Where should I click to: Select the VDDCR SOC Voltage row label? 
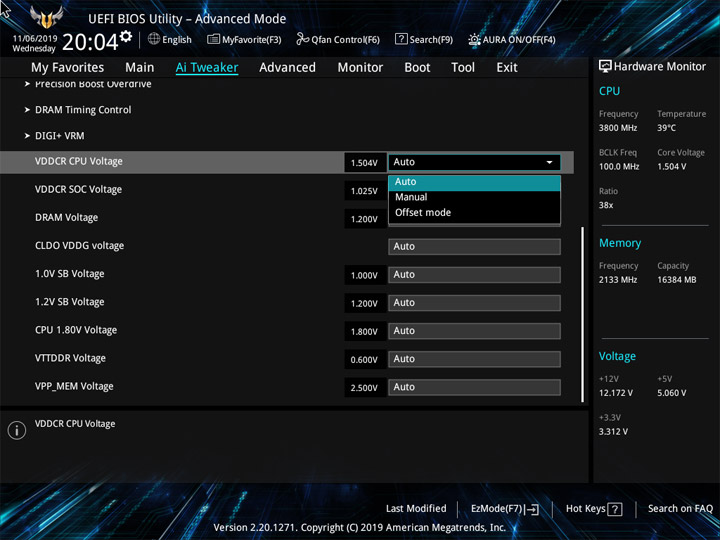pyautogui.click(x=79, y=190)
